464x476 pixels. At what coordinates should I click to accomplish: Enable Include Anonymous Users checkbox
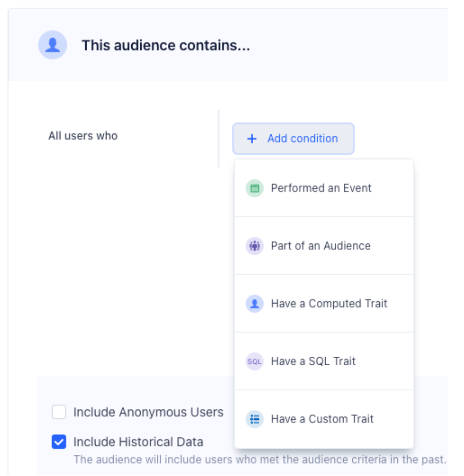coord(59,412)
